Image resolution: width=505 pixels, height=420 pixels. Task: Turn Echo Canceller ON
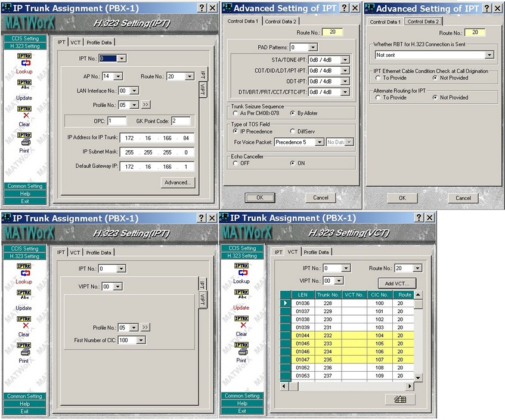[292, 163]
